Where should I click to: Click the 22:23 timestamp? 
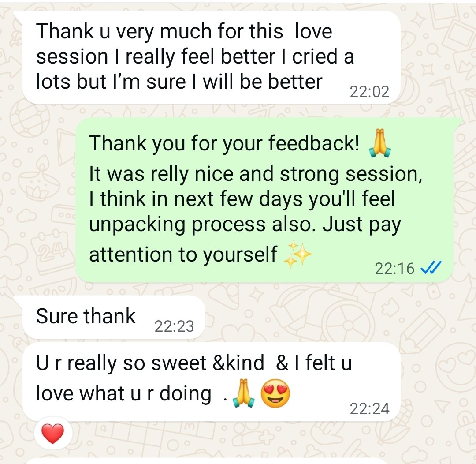point(174,326)
